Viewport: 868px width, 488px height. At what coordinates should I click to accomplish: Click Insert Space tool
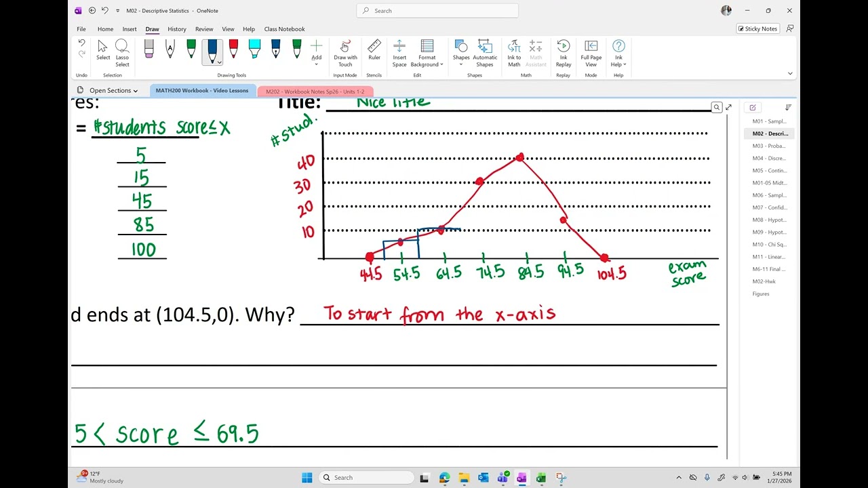[x=399, y=53]
